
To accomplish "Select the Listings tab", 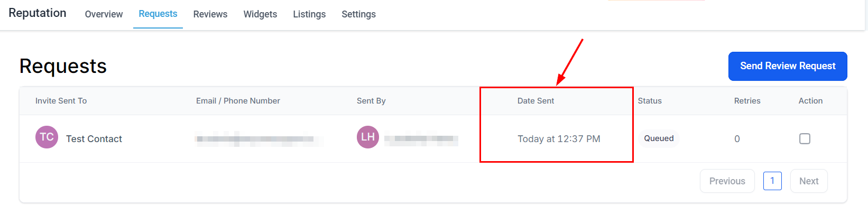I will [x=309, y=14].
